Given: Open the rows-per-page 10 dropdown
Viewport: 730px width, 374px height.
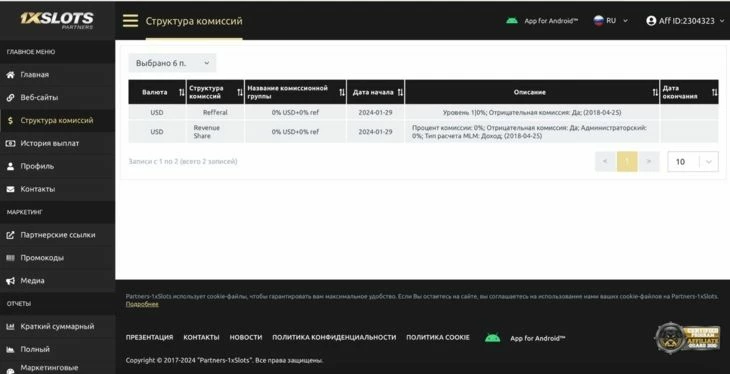Looking at the screenshot, I should coord(693,162).
